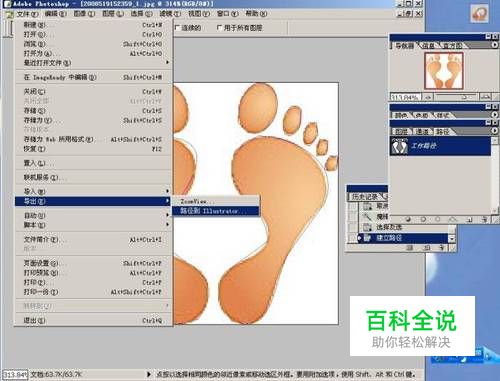The width and height of the screenshot is (500, 381).
Task: Click the 历史记录 tab
Action: (365, 197)
